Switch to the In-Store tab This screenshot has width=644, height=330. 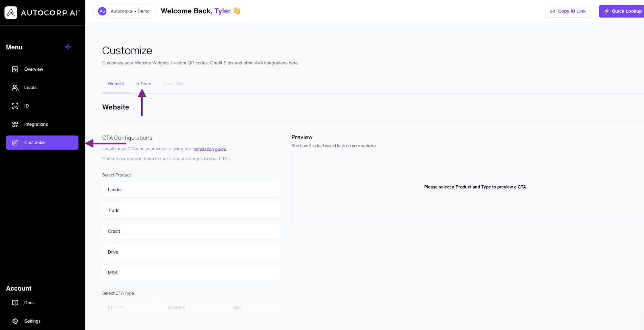coord(143,84)
